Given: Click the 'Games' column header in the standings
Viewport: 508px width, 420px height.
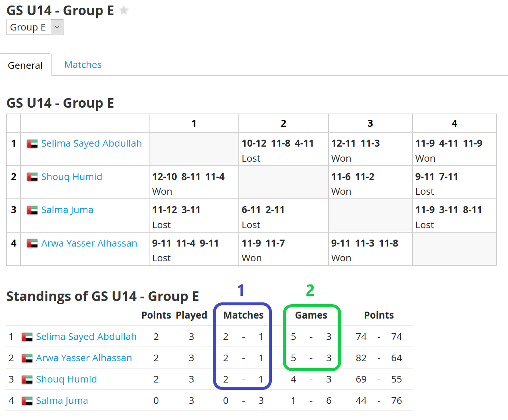Looking at the screenshot, I should 311,315.
